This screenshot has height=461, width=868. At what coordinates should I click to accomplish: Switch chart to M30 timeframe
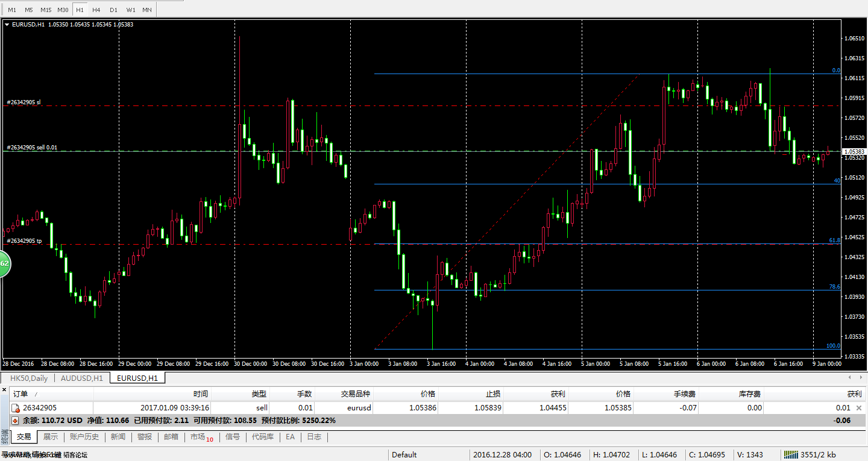coord(63,10)
